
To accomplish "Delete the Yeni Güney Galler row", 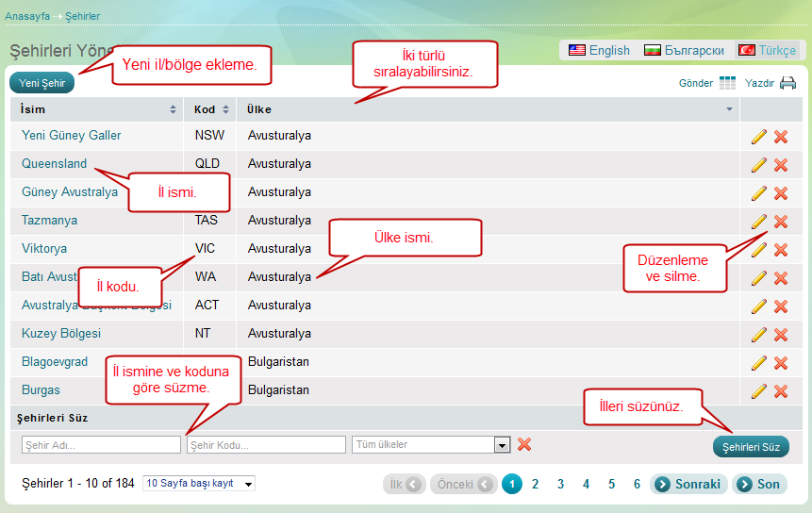I will (x=781, y=137).
